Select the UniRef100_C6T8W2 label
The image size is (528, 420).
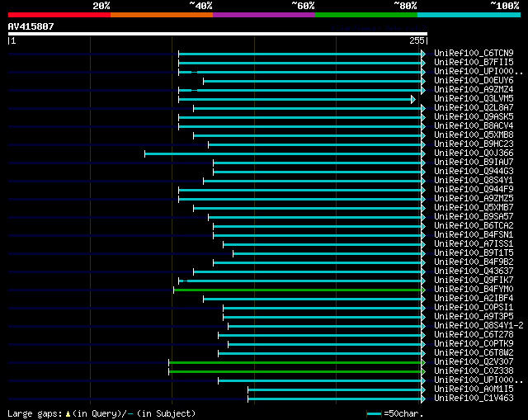pos(474,353)
